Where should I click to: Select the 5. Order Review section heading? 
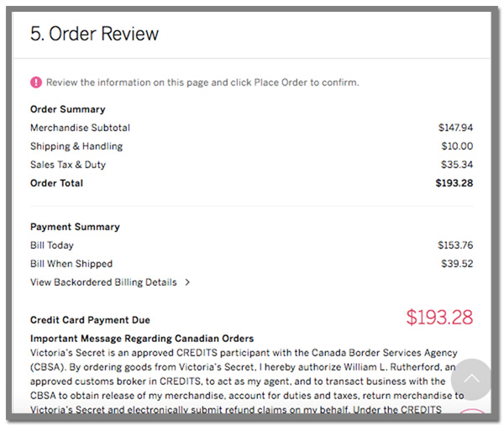tap(94, 34)
